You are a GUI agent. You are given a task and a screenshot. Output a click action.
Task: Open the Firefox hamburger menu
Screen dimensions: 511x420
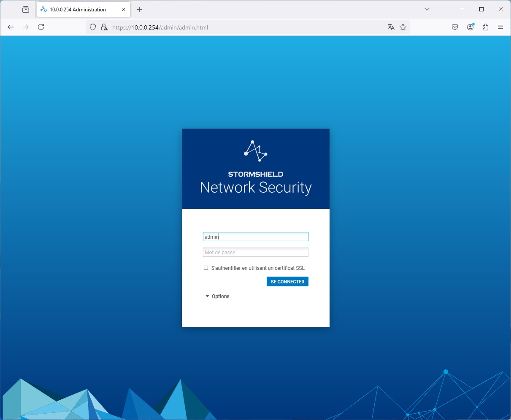click(x=500, y=27)
